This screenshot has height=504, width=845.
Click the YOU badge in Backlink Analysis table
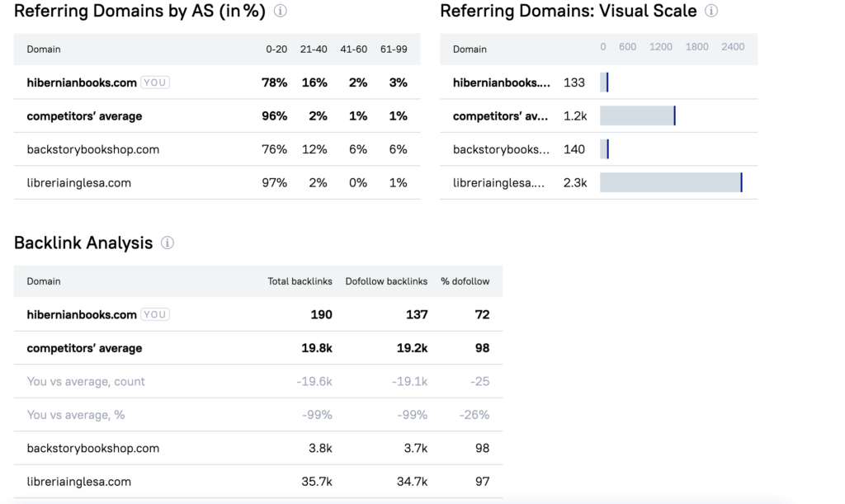pyautogui.click(x=155, y=314)
